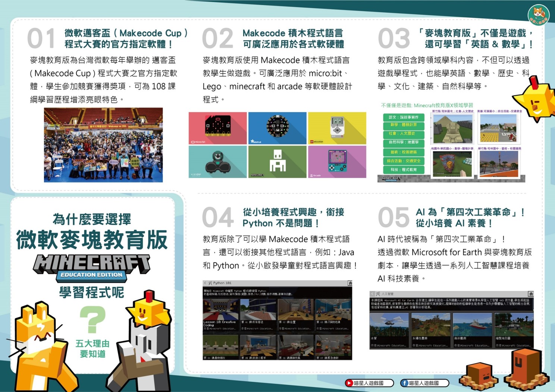Click the 藝術:校園建築 green label
555x392 pixels.
pyautogui.click(x=404, y=152)
